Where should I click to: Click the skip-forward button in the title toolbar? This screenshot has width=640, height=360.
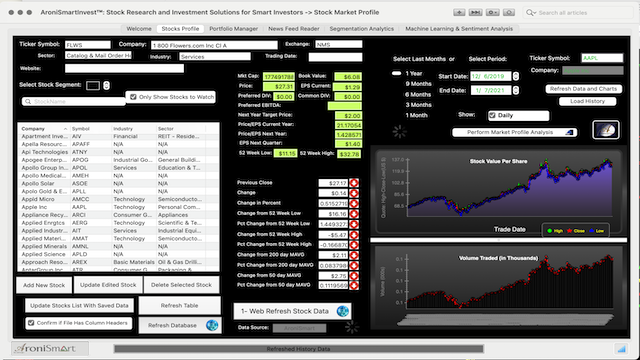coord(476,13)
